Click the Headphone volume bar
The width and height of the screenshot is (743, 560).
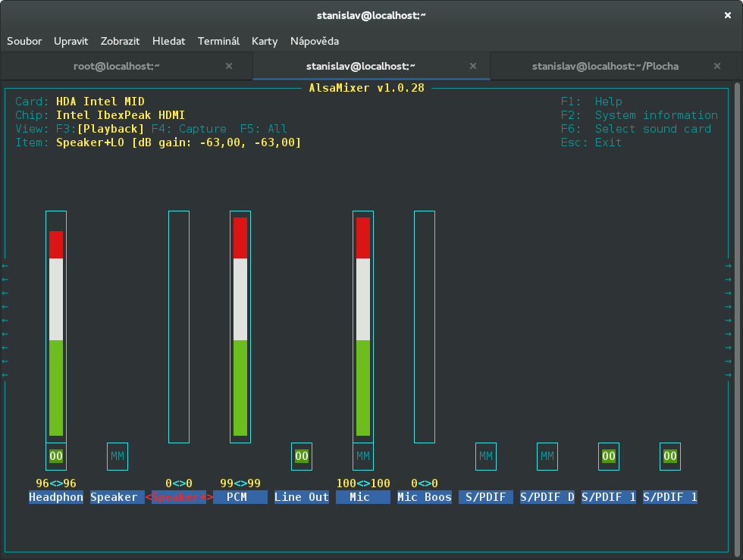coord(56,327)
